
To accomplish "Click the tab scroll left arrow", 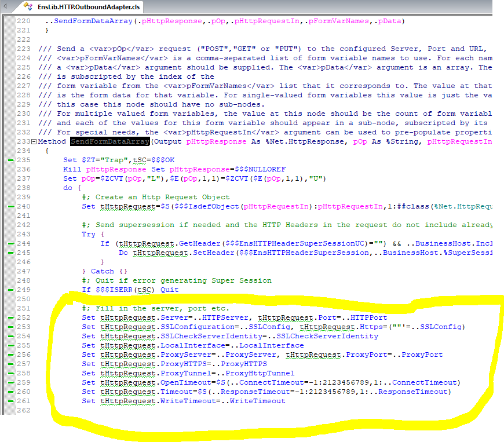I will point(5,6).
